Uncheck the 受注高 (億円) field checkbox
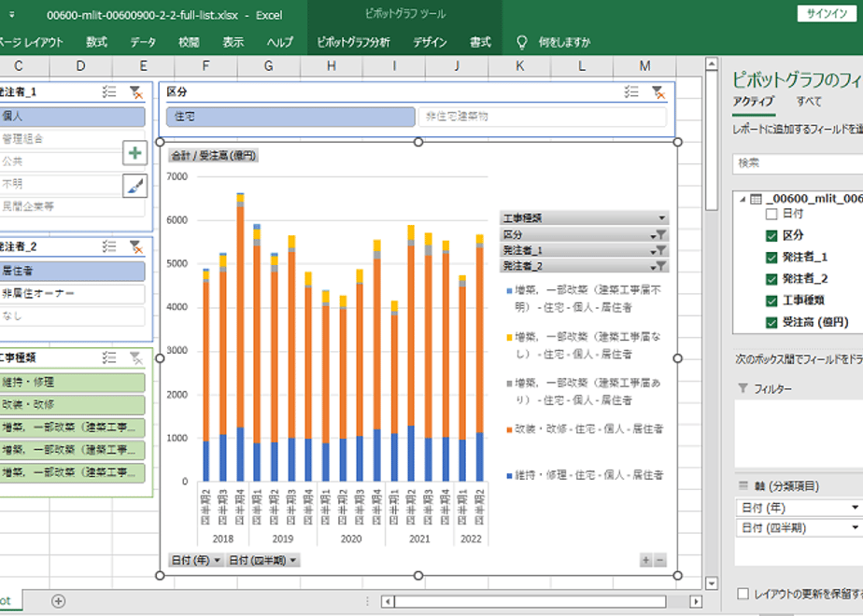The height and width of the screenshot is (616, 863). [771, 323]
